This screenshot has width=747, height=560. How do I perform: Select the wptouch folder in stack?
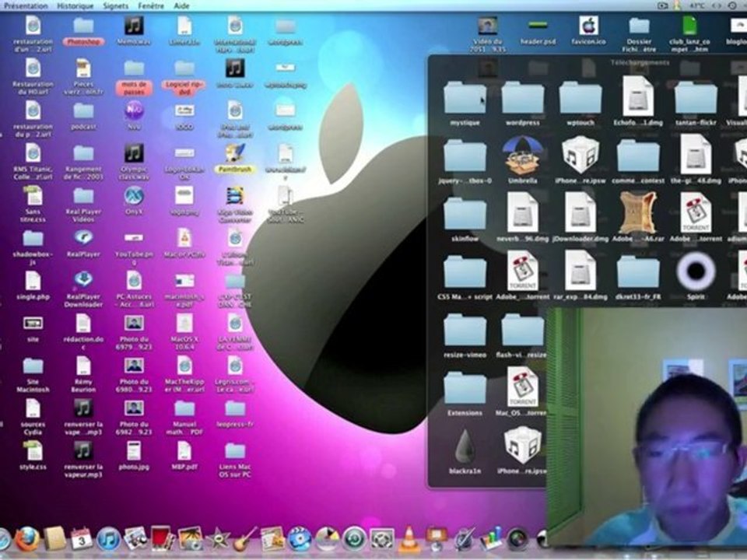tap(580, 97)
